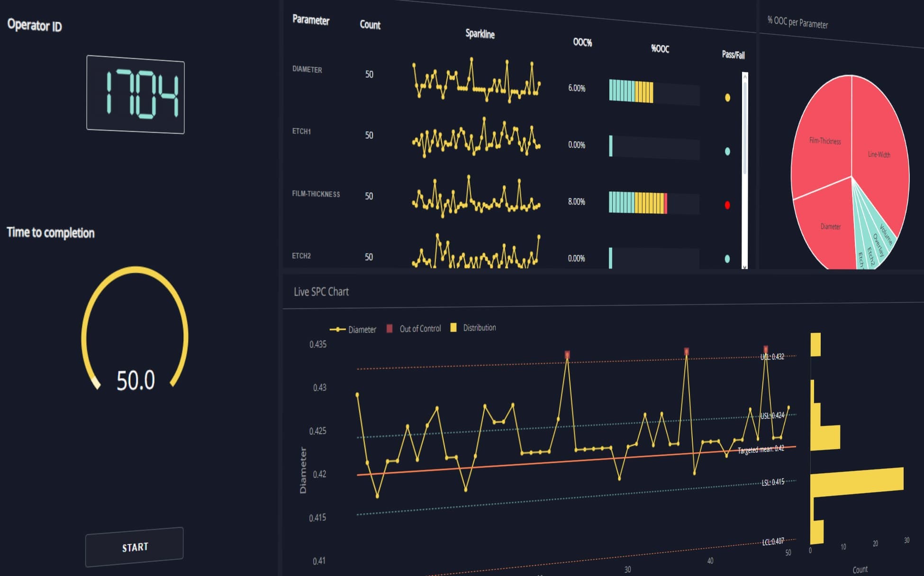Viewport: 924px width, 576px height.
Task: Click the red Pass/Fail indicator for FILM-THICKNESS
Action: click(x=727, y=205)
